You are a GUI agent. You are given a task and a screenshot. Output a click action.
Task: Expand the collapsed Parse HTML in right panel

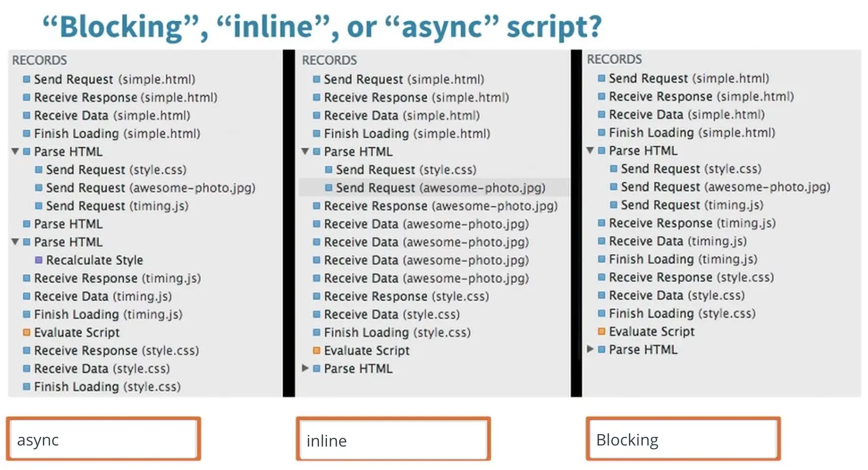click(590, 350)
